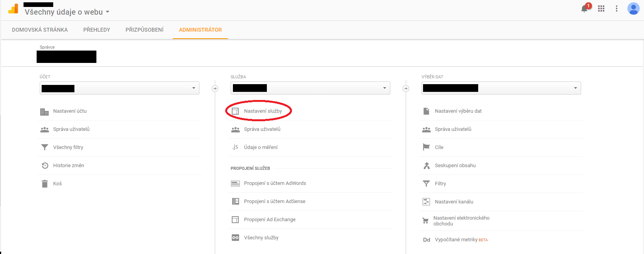Image resolution: width=644 pixels, height=254 pixels.
Task: Click the building icon beside Nastavení účtu
Action: pyautogui.click(x=45, y=112)
